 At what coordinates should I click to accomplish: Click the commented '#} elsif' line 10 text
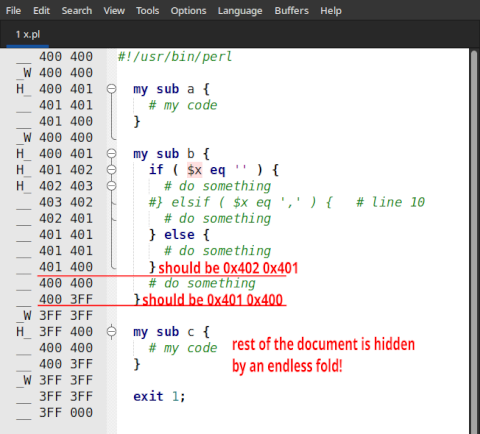[x=240, y=202]
